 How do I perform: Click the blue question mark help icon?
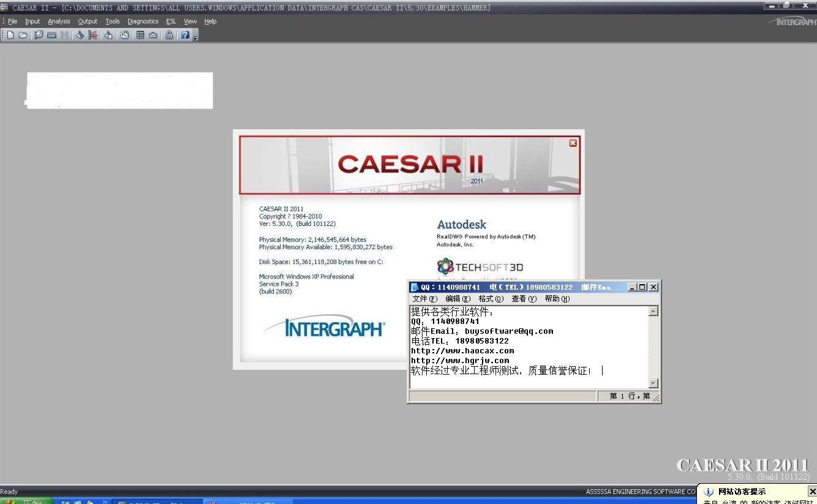click(185, 35)
